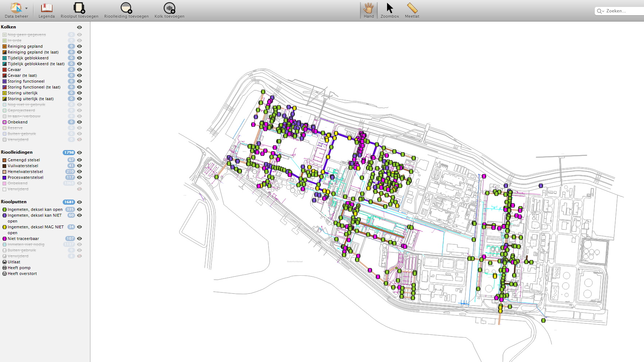Viewport: 644px width, 362px height.
Task: Click yellow Ingemeten deksel MAG NIET open icon
Action: (x=5, y=227)
